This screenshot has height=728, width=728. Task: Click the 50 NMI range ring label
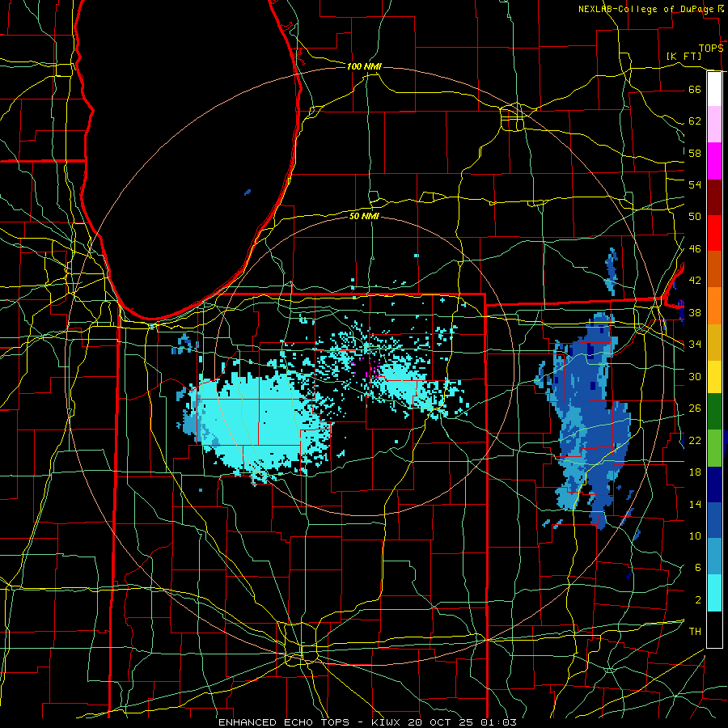click(x=364, y=216)
